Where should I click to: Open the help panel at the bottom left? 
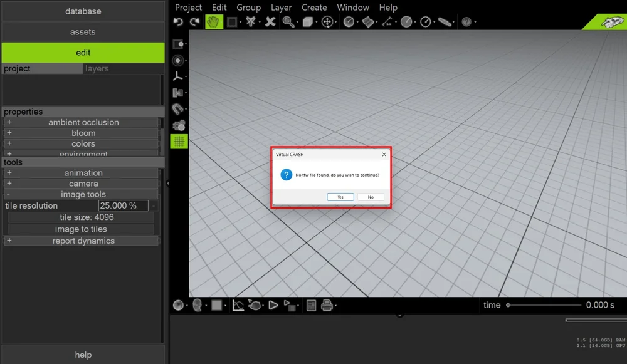pyautogui.click(x=83, y=355)
